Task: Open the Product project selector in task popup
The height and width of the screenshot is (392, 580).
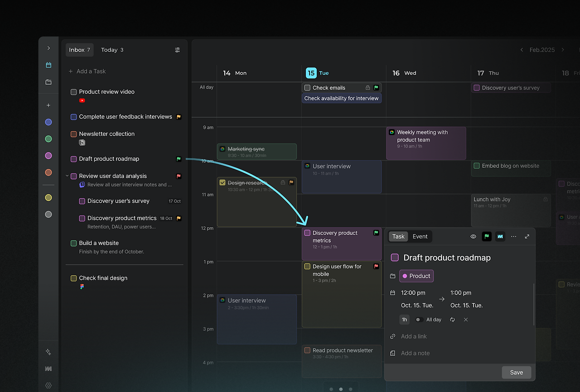Action: coord(416,276)
